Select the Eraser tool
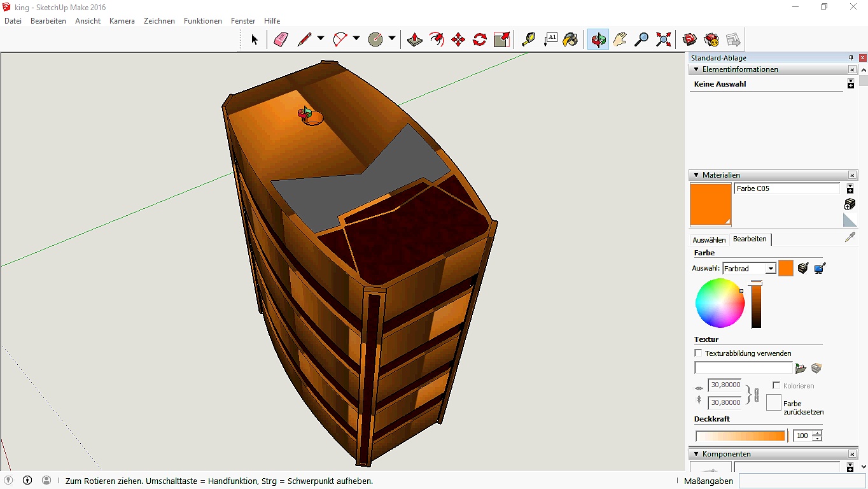The width and height of the screenshot is (868, 489). [281, 40]
